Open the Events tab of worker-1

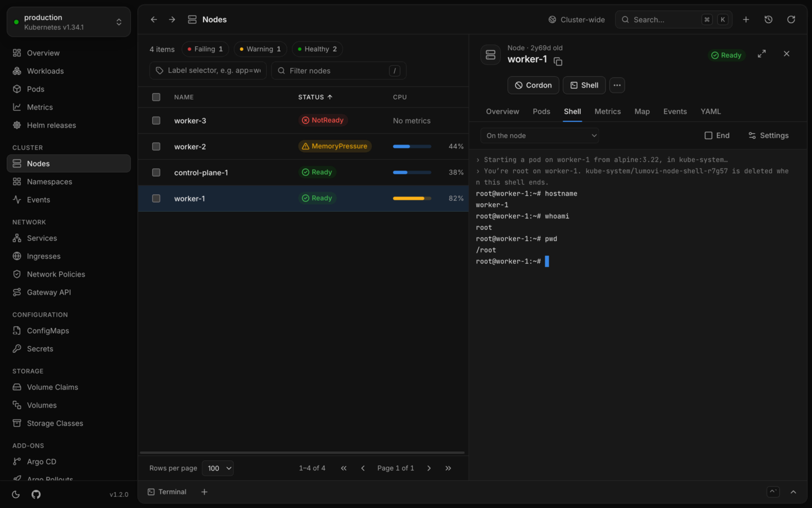[675, 112]
